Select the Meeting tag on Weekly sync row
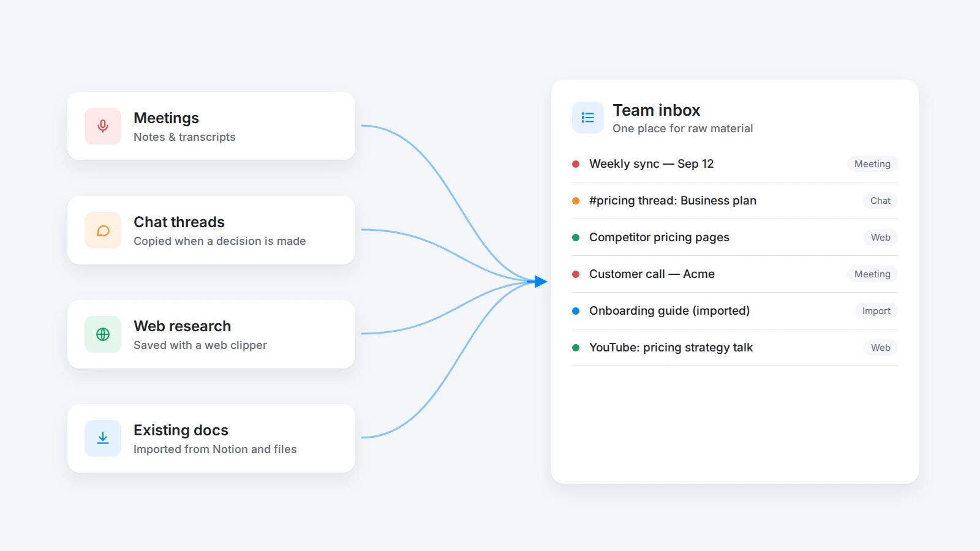This screenshot has height=551, width=980. (x=872, y=164)
